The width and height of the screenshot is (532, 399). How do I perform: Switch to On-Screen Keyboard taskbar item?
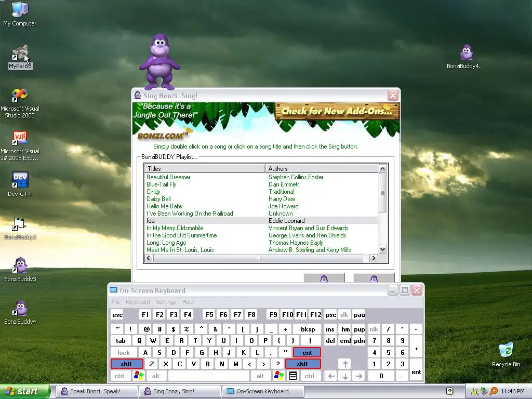[x=263, y=391]
